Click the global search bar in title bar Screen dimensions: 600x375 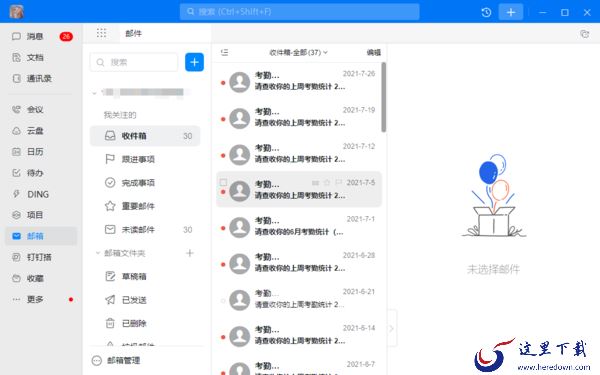click(x=300, y=12)
